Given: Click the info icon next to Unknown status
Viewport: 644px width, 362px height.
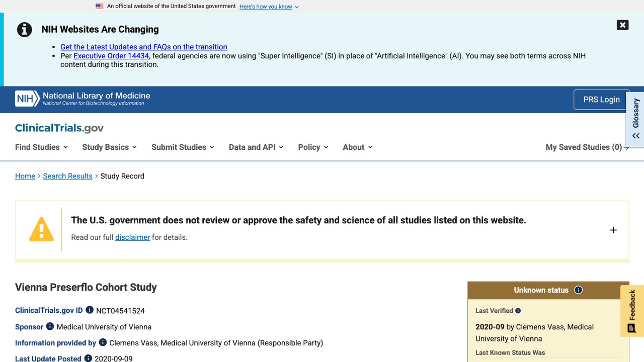Looking at the screenshot, I should (578, 290).
